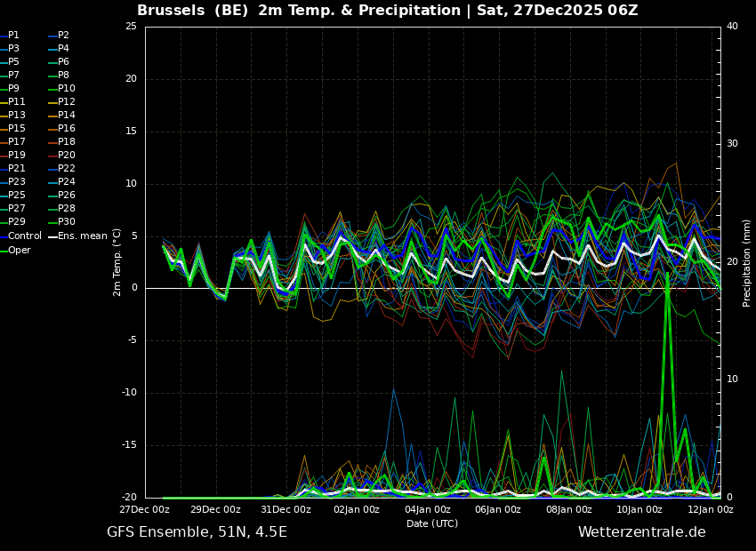Click the Control legend entry
Screen dimensions: 756x551
pos(24,236)
